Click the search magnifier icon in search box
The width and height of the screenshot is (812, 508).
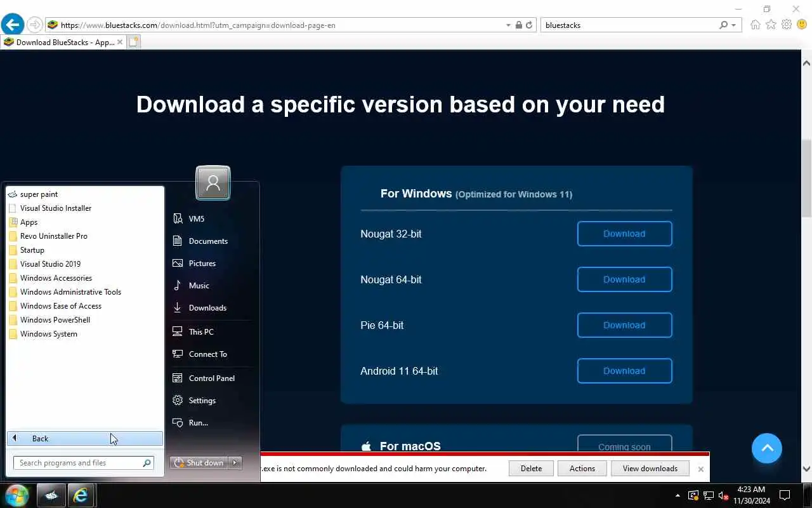[x=723, y=25]
